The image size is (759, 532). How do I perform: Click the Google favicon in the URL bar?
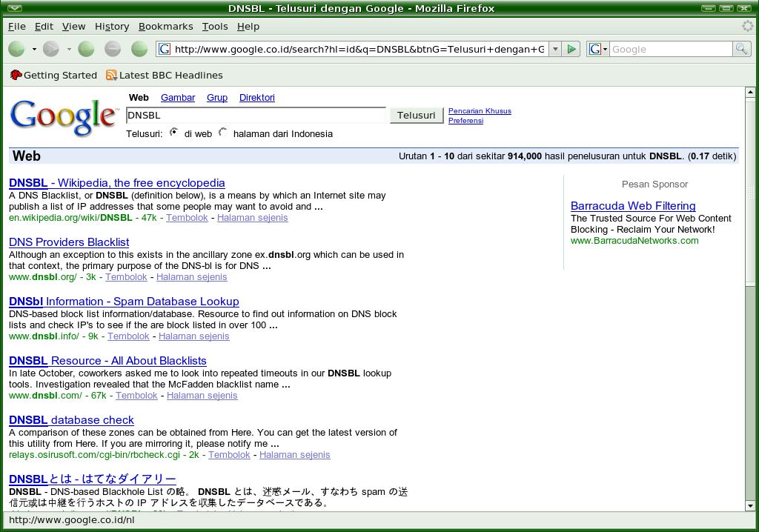[x=165, y=49]
